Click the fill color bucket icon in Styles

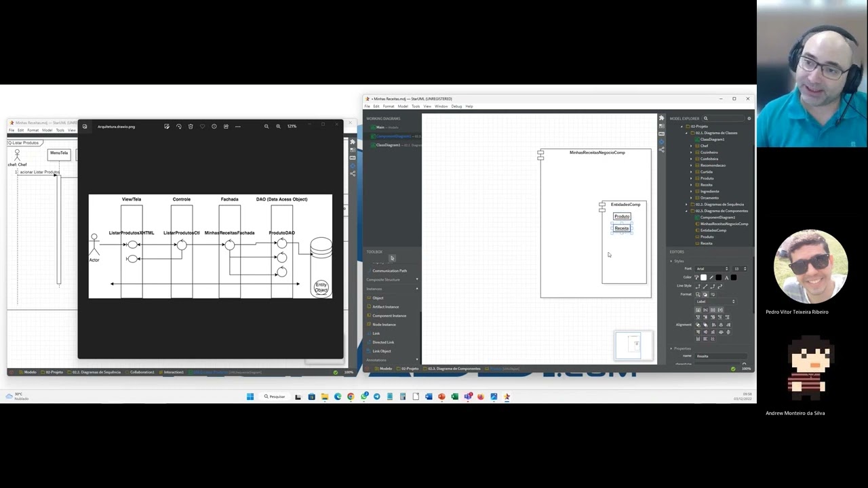coord(696,277)
